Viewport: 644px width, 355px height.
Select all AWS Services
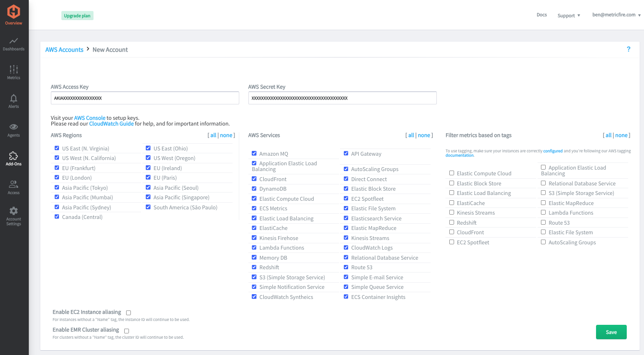coord(411,135)
